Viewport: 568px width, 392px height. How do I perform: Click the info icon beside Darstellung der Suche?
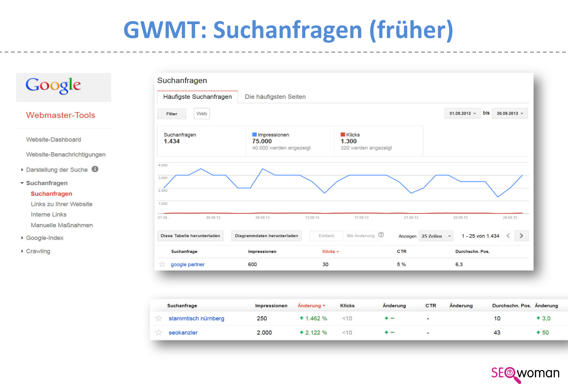click(95, 169)
